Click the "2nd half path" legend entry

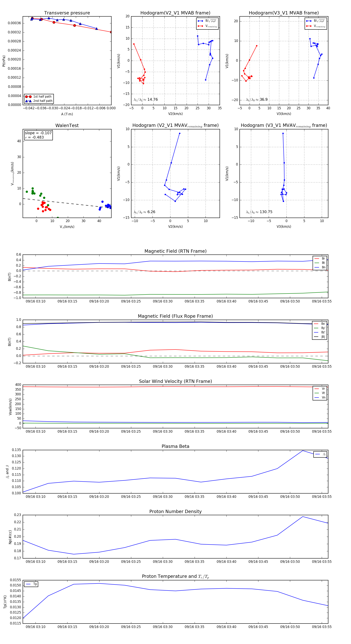[x=39, y=101]
